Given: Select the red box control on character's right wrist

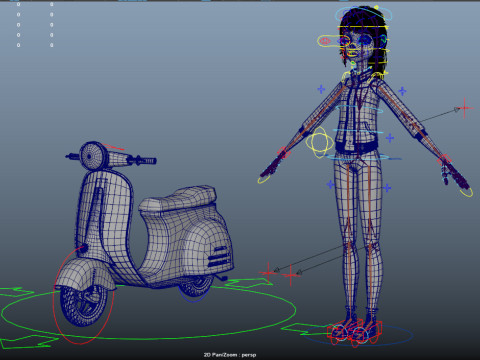Looking at the screenshot, I should pos(445,160).
